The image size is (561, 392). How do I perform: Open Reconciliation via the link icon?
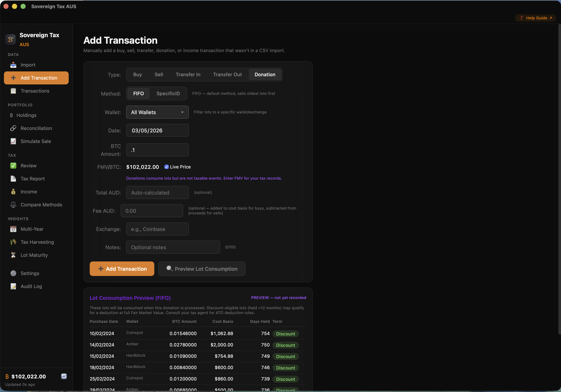coord(13,128)
